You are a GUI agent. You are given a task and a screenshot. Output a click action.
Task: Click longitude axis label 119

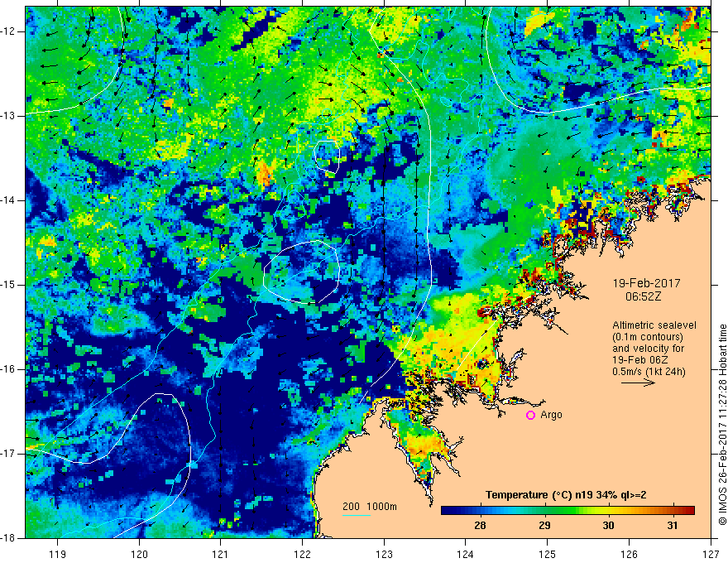tap(57, 554)
